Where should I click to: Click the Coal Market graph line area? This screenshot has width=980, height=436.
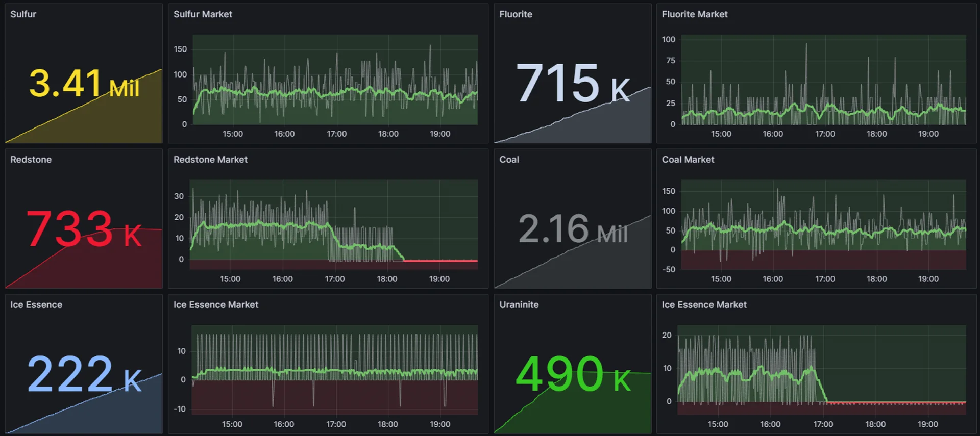[x=823, y=225]
